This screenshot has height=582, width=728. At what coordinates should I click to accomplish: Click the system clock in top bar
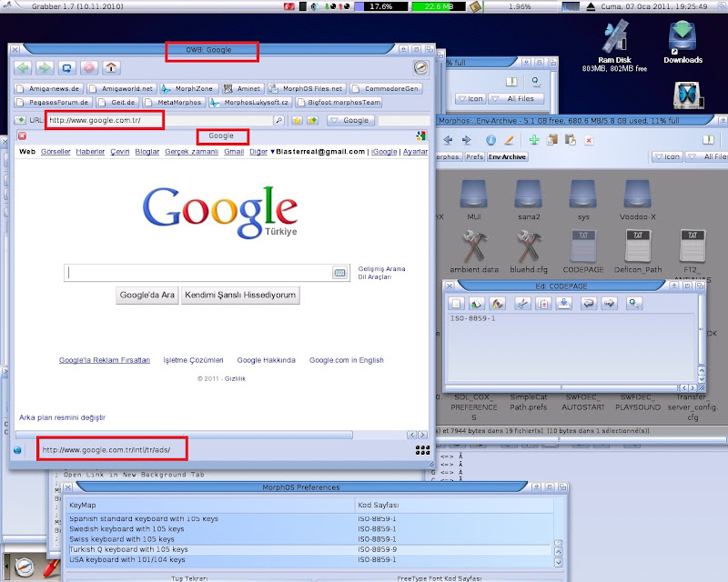[x=653, y=6]
